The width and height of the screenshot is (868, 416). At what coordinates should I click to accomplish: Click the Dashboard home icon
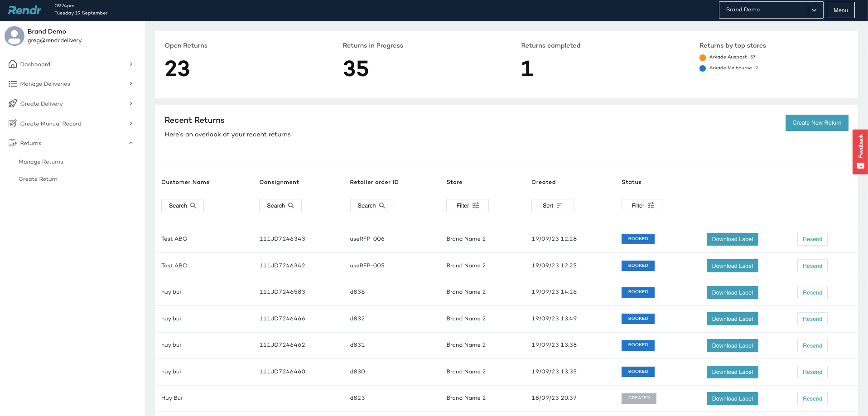tap(13, 64)
